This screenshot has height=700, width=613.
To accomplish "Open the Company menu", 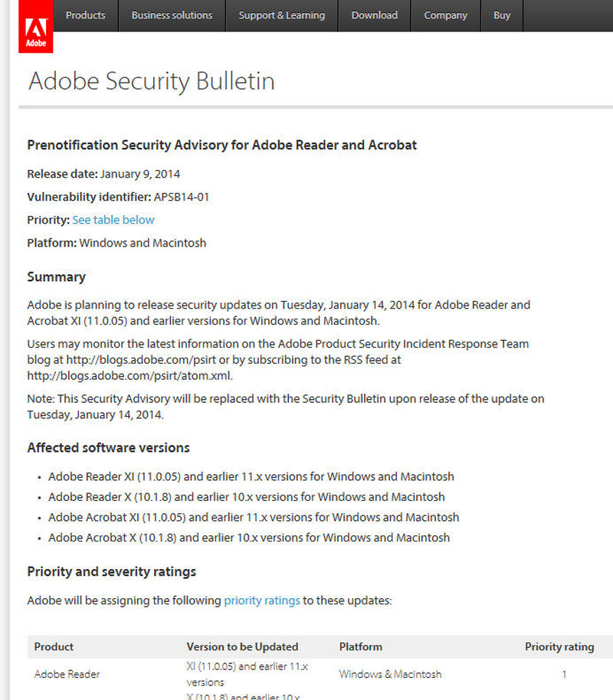I will coord(445,15).
